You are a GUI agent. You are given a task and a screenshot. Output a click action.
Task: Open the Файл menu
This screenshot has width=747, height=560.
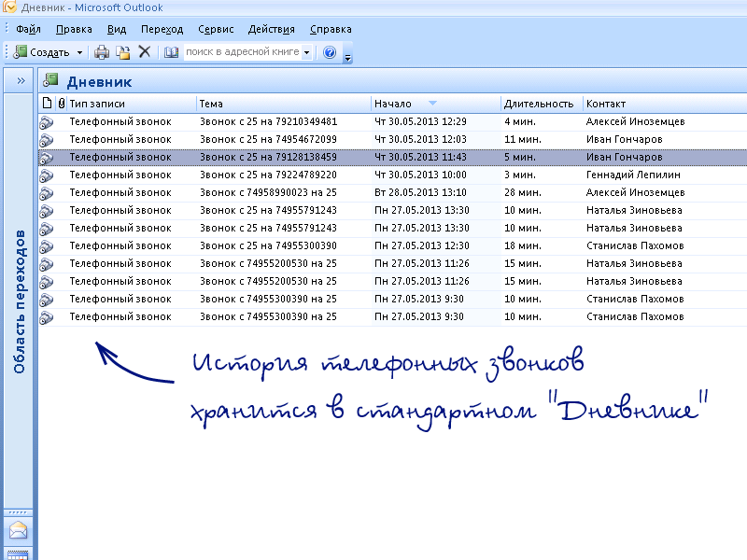coord(28,29)
